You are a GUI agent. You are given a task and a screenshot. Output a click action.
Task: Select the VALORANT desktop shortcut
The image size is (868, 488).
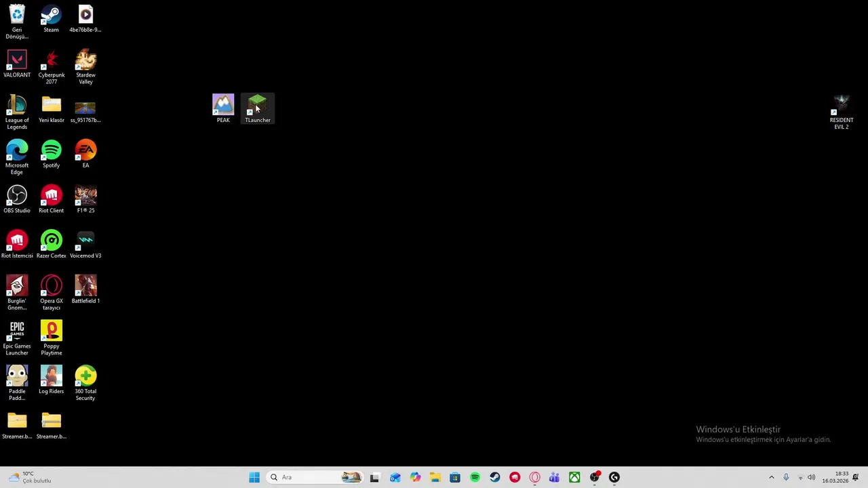17,64
